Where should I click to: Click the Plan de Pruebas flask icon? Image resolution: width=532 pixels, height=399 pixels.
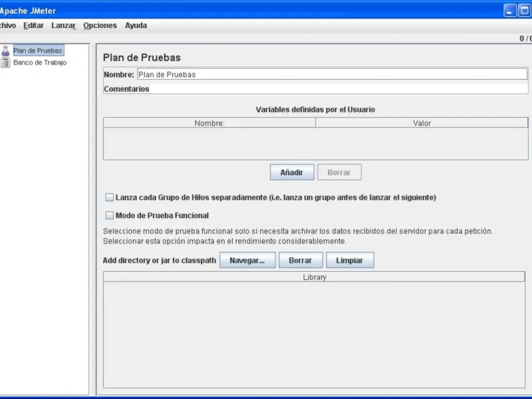coord(5,51)
